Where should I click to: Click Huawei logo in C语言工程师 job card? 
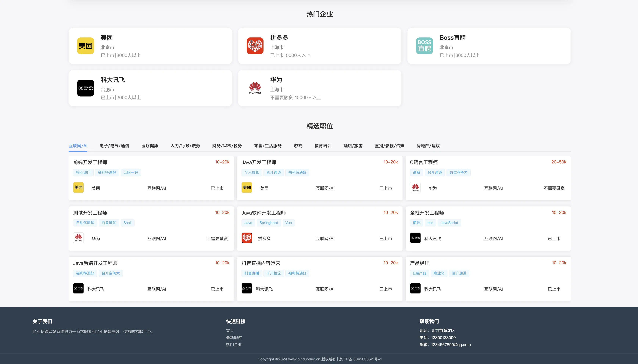click(415, 187)
